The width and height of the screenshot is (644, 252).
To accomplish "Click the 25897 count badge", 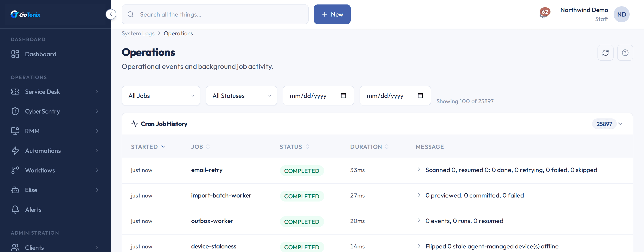I will coord(604,124).
